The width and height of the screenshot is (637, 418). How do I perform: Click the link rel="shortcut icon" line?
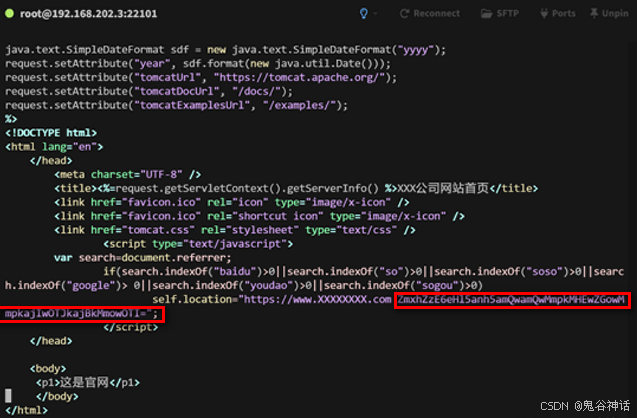[259, 216]
